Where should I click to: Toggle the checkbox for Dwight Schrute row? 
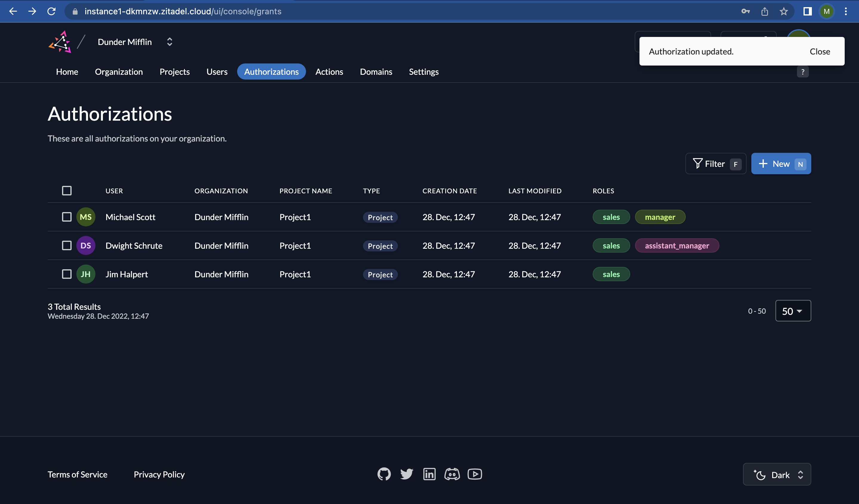pyautogui.click(x=66, y=245)
